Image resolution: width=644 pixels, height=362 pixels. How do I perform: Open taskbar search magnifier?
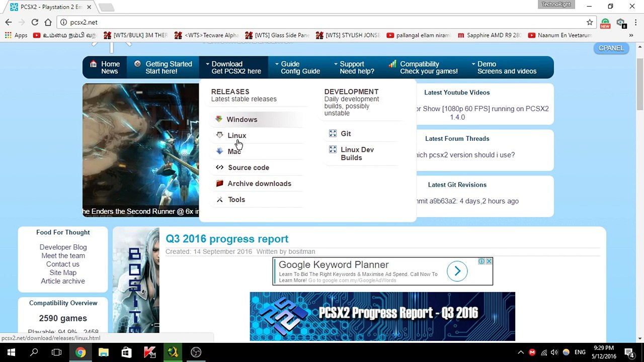(x=34, y=352)
